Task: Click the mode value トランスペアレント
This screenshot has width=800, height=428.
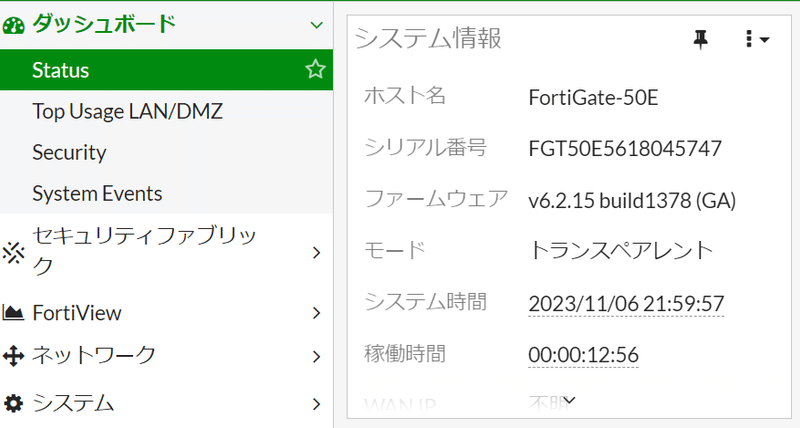Action: click(x=621, y=250)
